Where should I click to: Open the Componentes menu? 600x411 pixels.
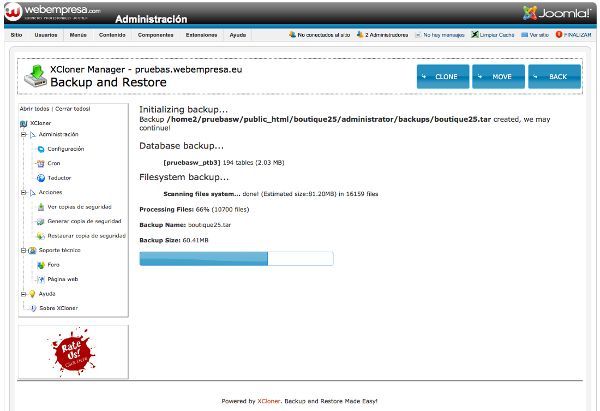click(155, 35)
